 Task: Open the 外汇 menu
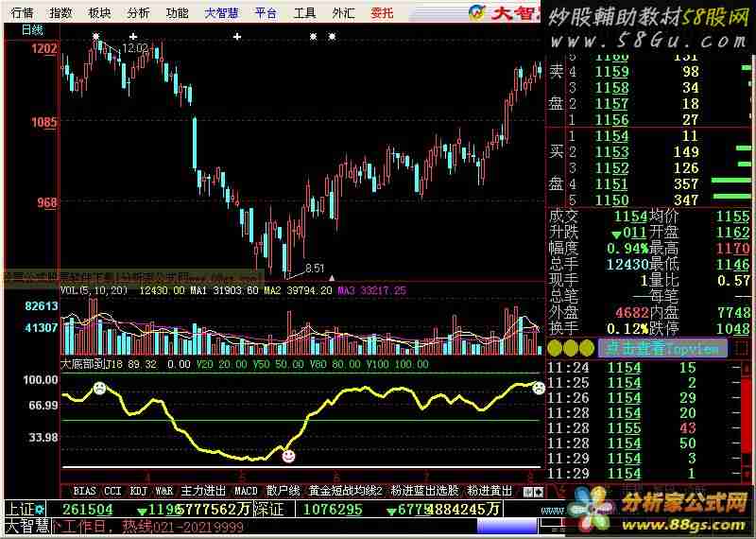(x=343, y=13)
